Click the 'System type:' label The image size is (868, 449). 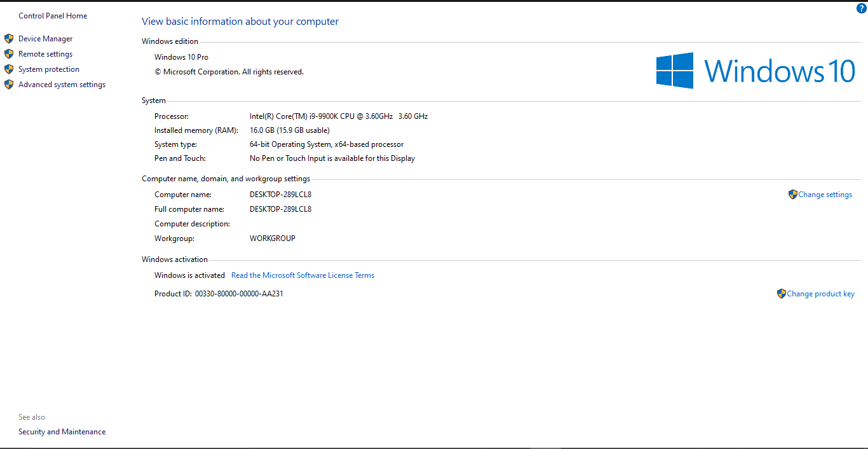click(x=176, y=144)
